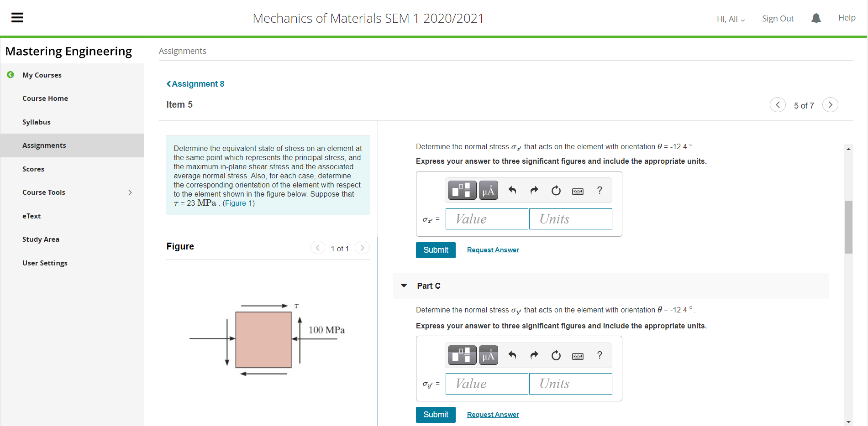Image resolution: width=868 pixels, height=426 pixels.
Task: Open the math templates palette in Part B toolbar
Action: [461, 190]
